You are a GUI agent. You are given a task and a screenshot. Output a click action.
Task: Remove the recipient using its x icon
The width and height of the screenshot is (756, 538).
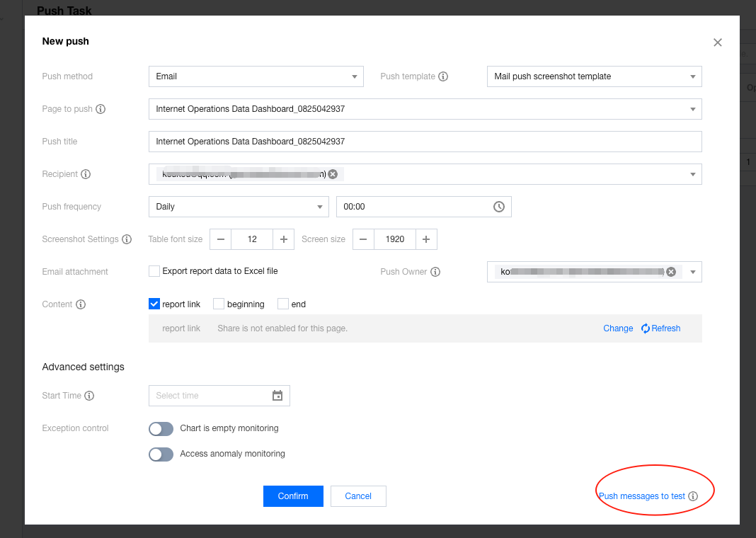click(x=333, y=174)
